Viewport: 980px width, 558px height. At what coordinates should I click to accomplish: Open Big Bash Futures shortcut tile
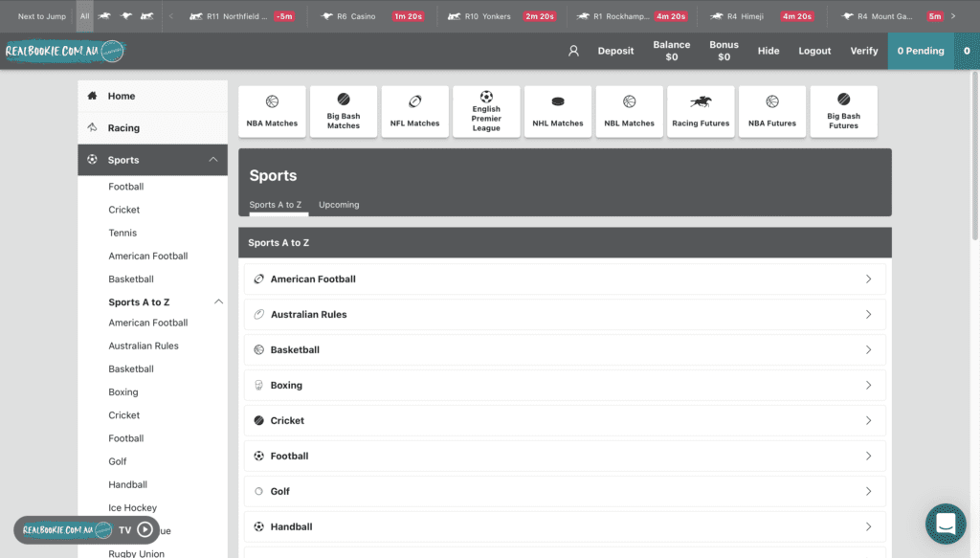(844, 111)
